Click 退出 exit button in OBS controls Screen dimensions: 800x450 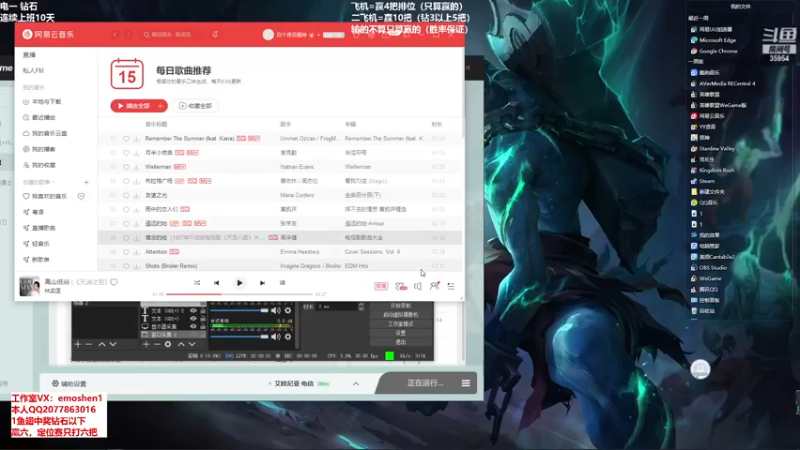click(401, 342)
